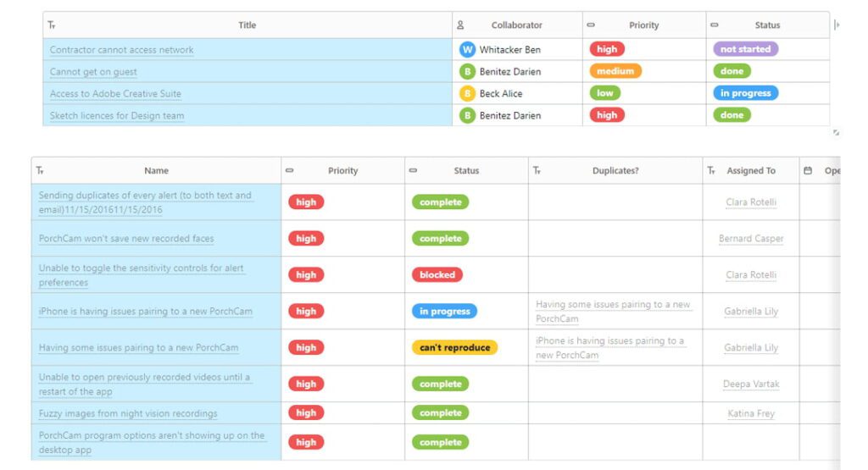Click the select-type icon beside upper Priority header
Viewport: 868px width, 470px height.
point(591,25)
